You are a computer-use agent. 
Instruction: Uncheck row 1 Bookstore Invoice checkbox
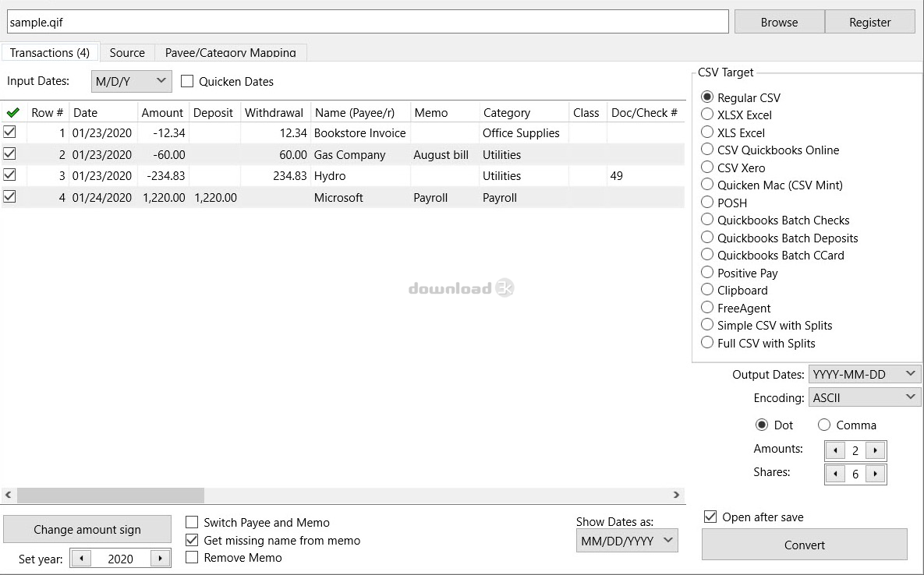pos(9,132)
